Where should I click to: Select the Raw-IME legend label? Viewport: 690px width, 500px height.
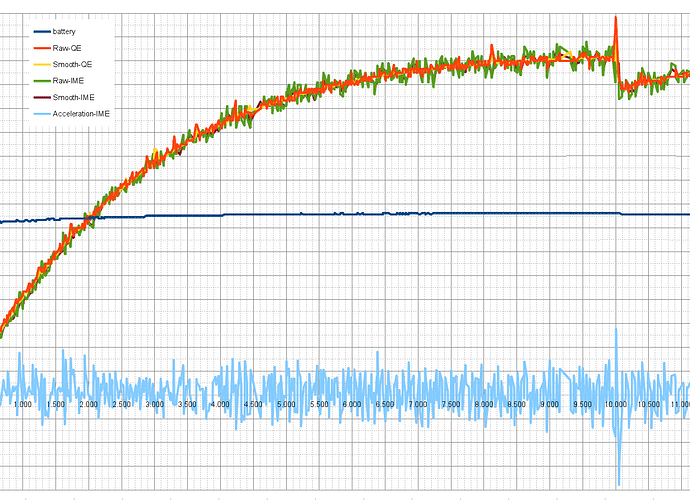pyautogui.click(x=68, y=81)
